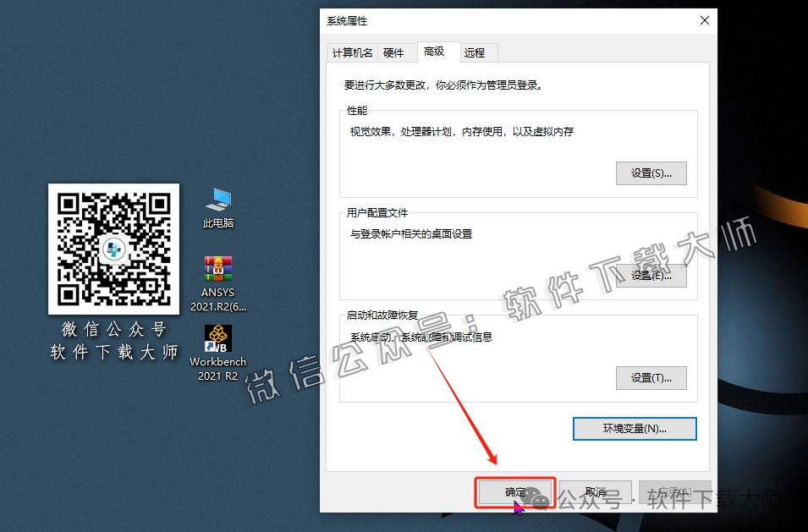Open Workbench 2021 R2 shortcut

coord(217,340)
